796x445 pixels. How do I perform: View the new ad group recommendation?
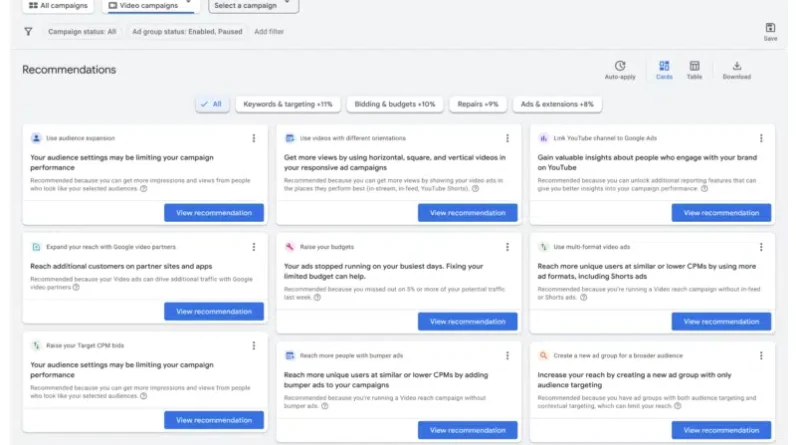721,430
